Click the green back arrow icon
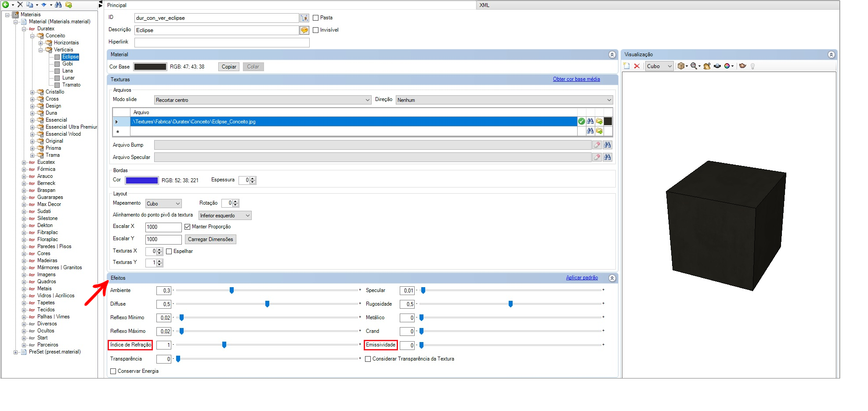Screen dimensions: 868x411 pyautogui.click(x=5, y=5)
